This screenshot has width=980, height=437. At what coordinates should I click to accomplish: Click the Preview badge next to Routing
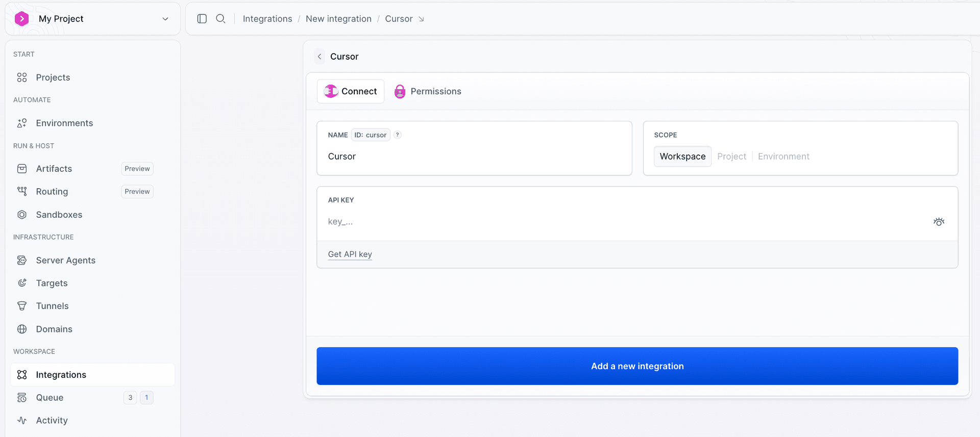click(137, 192)
